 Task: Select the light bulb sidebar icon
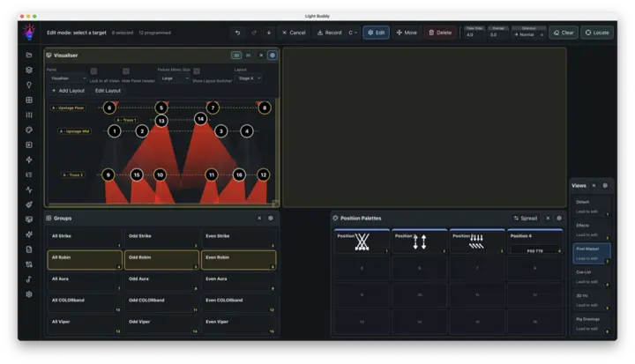29,85
